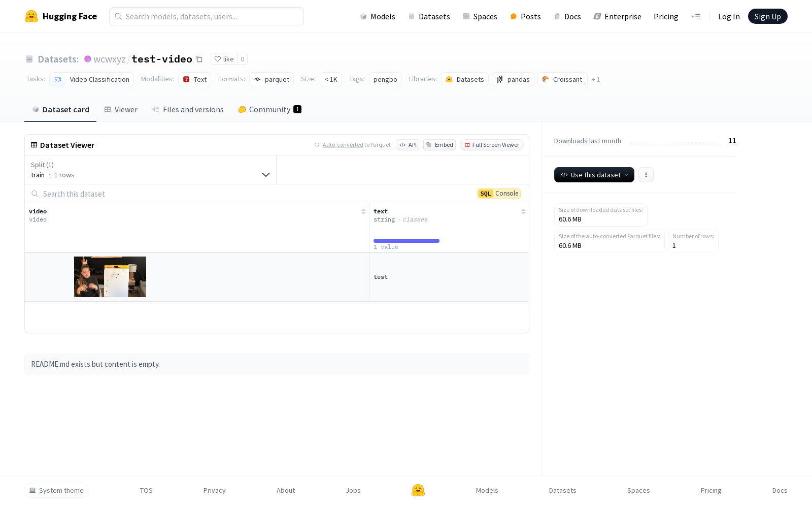This screenshot has height=508, width=812.
Task: Expand the Use this dataset dropdown
Action: [x=594, y=175]
